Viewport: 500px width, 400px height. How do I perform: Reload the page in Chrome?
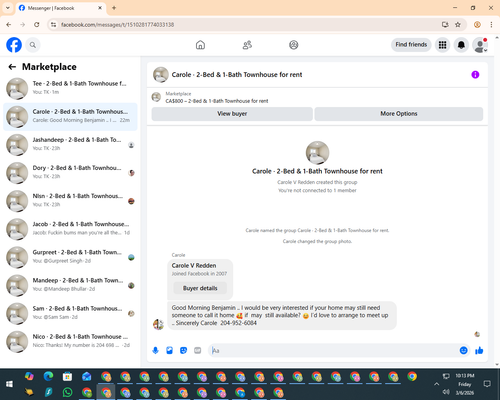pyautogui.click(x=37, y=25)
